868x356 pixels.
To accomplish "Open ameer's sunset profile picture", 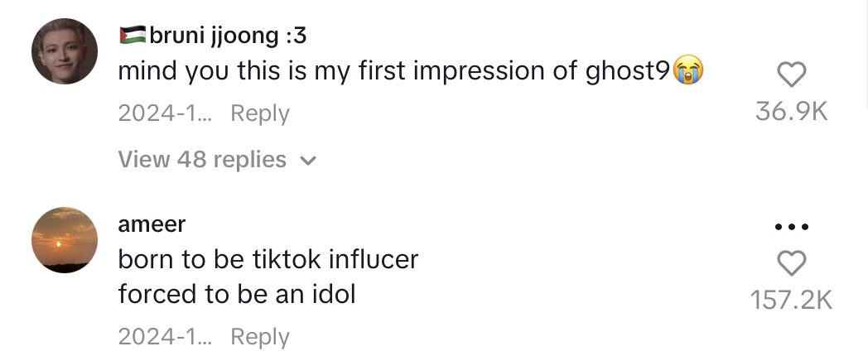I will (65, 241).
